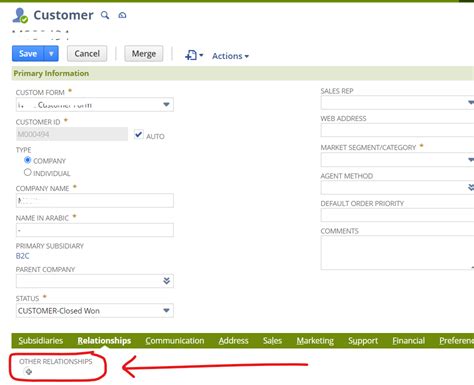474x385 pixels.
Task: Click the icon right of the search magnifier
Action: pyautogui.click(x=122, y=15)
